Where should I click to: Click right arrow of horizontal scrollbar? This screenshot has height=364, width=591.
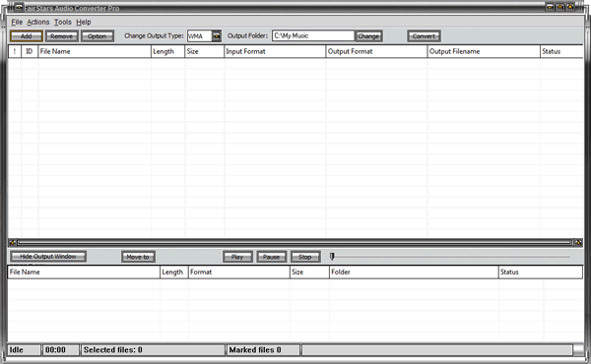(578, 243)
